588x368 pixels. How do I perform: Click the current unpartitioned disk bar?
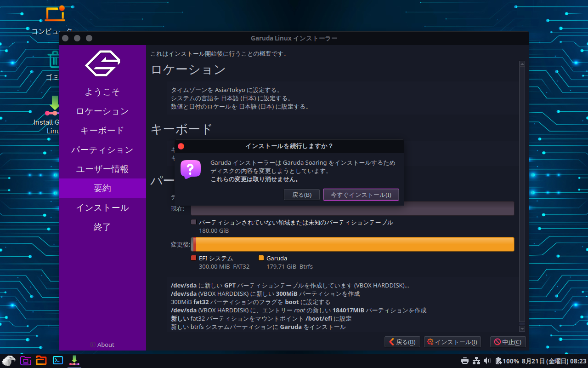pyautogui.click(x=352, y=208)
